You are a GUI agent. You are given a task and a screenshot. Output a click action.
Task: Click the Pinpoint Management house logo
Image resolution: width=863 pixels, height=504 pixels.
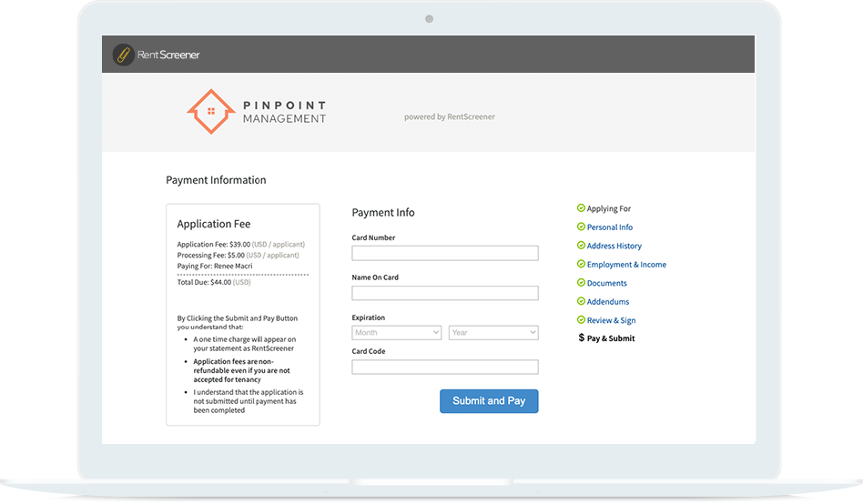(x=211, y=112)
